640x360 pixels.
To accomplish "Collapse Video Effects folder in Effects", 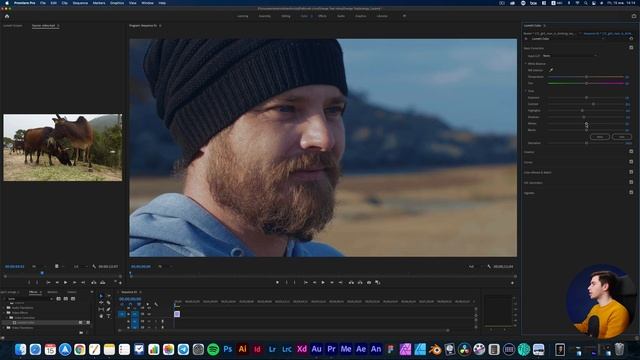I will (x=4, y=313).
